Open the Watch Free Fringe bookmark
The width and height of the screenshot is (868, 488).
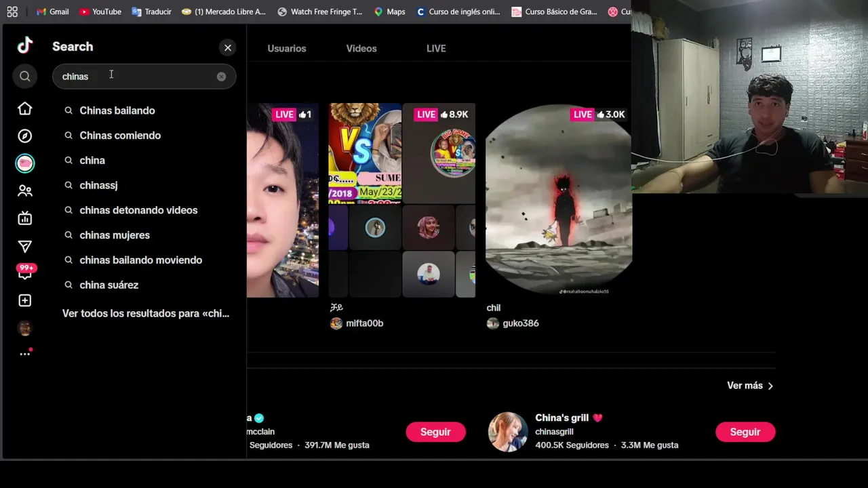click(x=320, y=12)
